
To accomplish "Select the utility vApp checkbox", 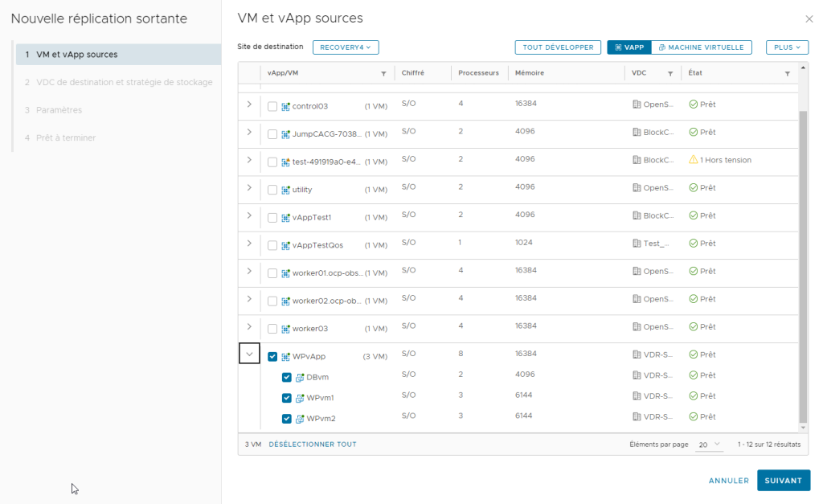I will click(272, 190).
